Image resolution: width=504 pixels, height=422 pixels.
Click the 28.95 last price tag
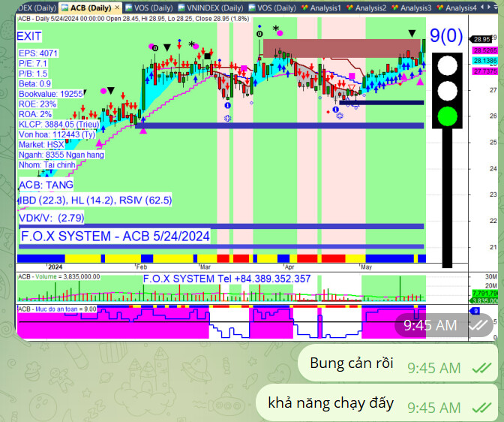coord(481,39)
